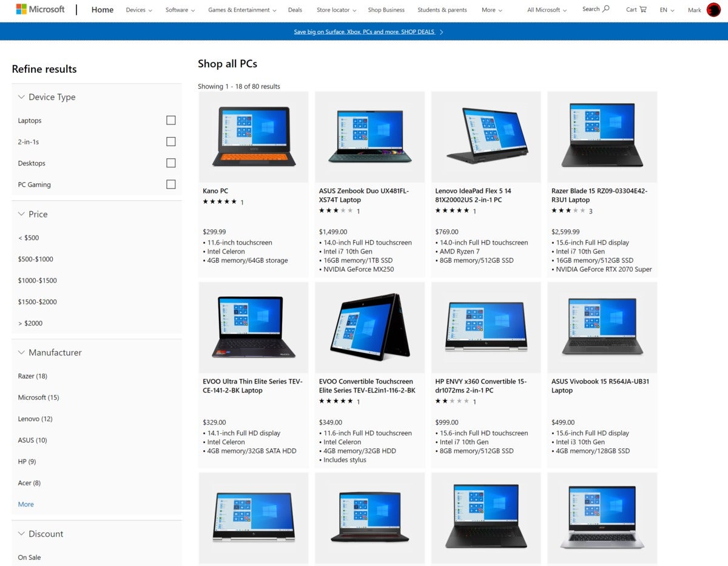Screen dimensions: 728x566
Task: Click the HP ENVY x360 star rating
Action: 453,401
